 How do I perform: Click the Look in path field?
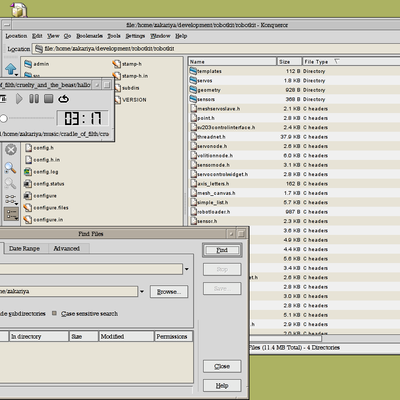coord(68,291)
